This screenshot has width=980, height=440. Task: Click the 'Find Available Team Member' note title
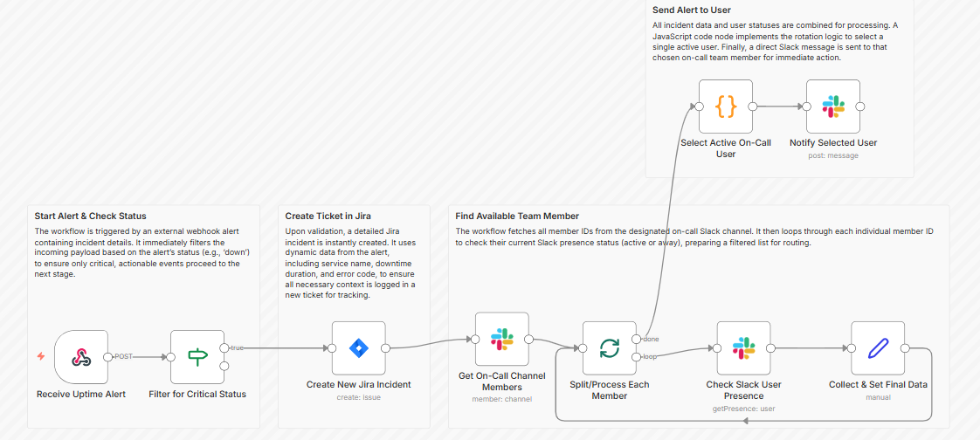click(x=517, y=217)
